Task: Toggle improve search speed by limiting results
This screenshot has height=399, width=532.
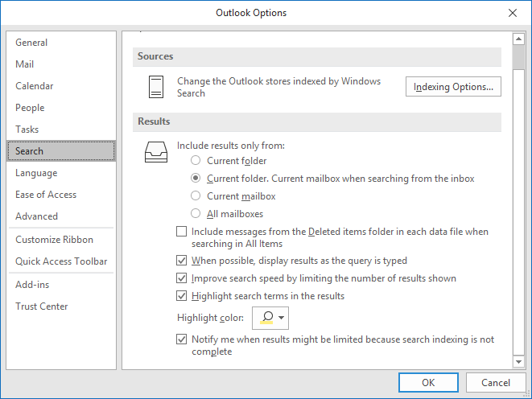Action: coord(182,278)
